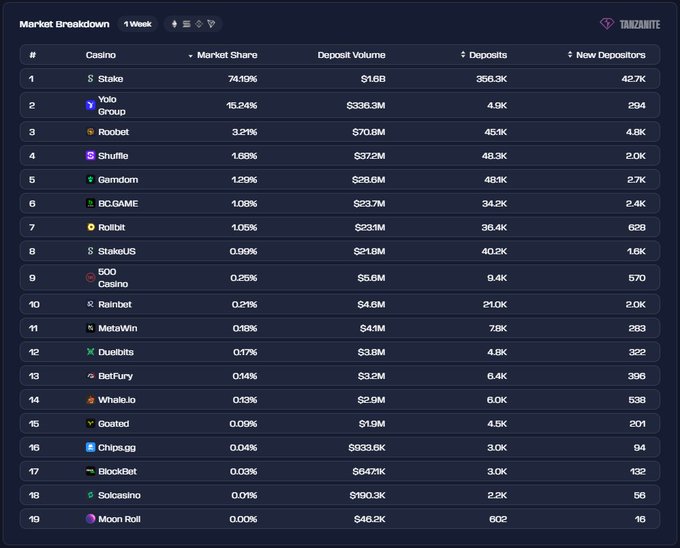Click the Solcasino logo icon
Viewport: 680px width, 548px height.
[90, 495]
